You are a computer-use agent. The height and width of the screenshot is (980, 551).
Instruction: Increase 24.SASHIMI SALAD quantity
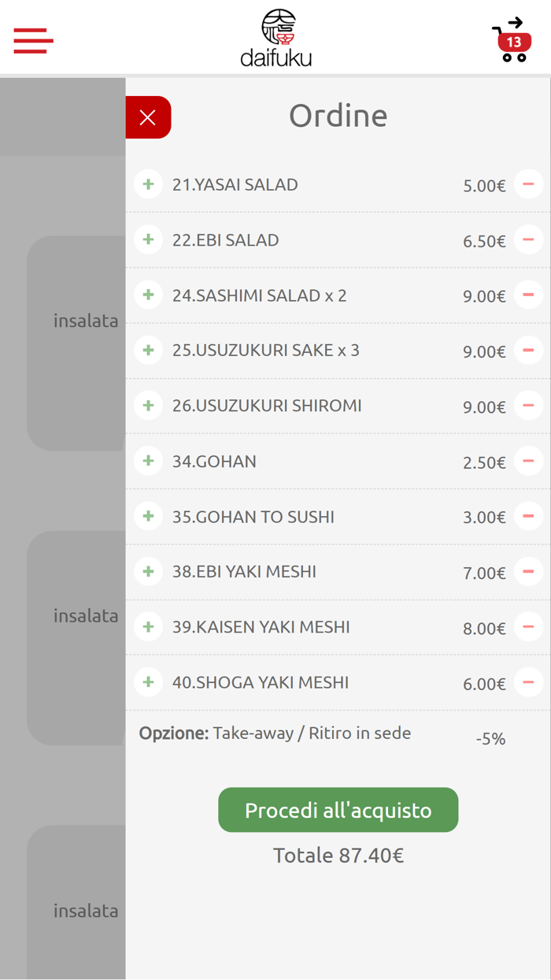click(148, 295)
